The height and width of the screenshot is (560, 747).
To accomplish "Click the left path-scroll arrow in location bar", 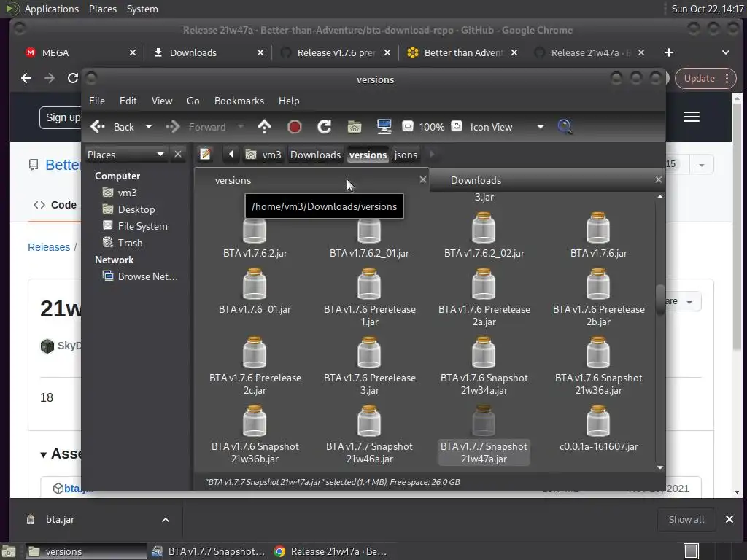I will click(x=231, y=155).
